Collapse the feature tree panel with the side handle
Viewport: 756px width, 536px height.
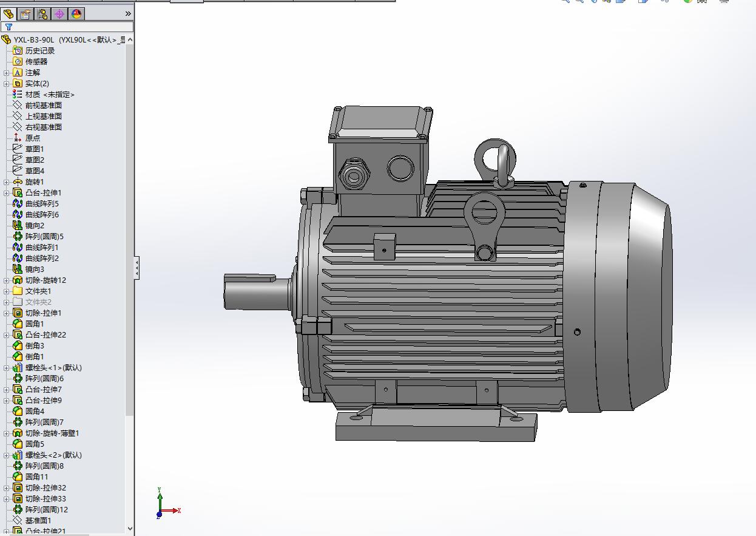click(x=137, y=268)
